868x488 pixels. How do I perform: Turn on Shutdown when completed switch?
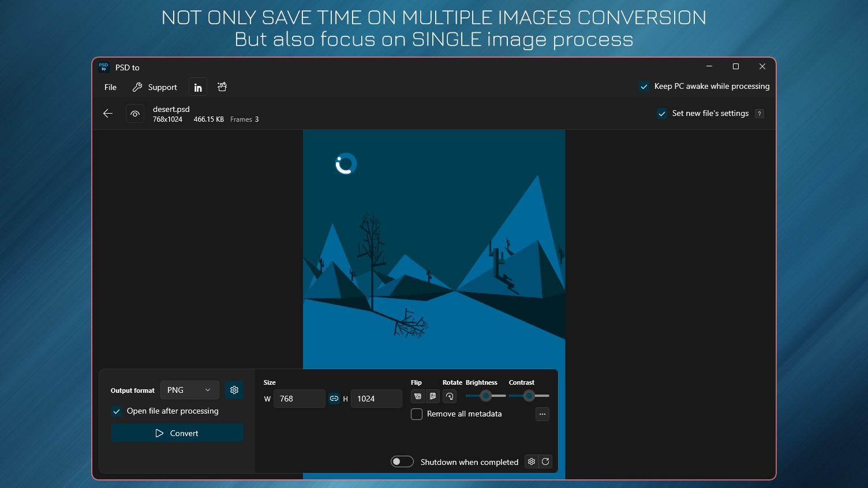(402, 461)
